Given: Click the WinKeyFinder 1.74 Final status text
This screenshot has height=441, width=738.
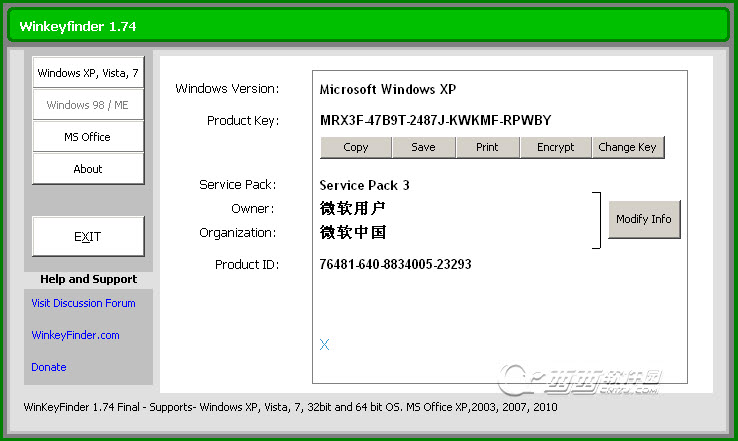Looking at the screenshot, I should pos(290,407).
